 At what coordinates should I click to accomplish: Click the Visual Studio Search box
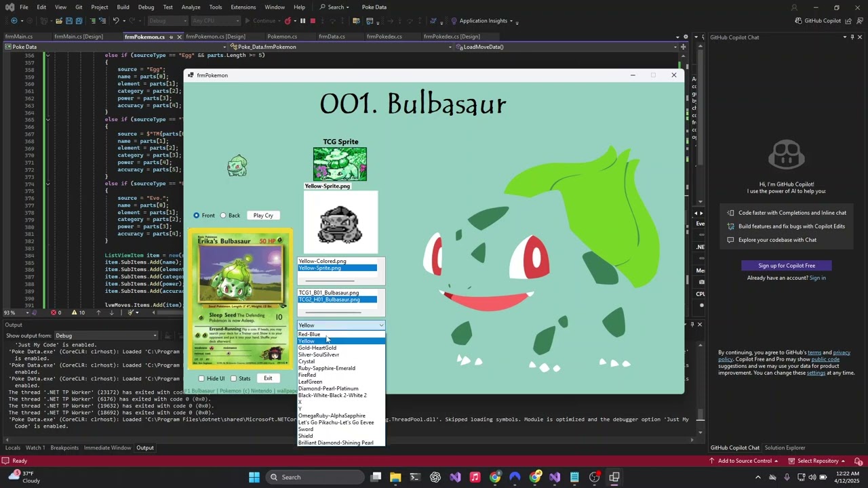pos(334,7)
